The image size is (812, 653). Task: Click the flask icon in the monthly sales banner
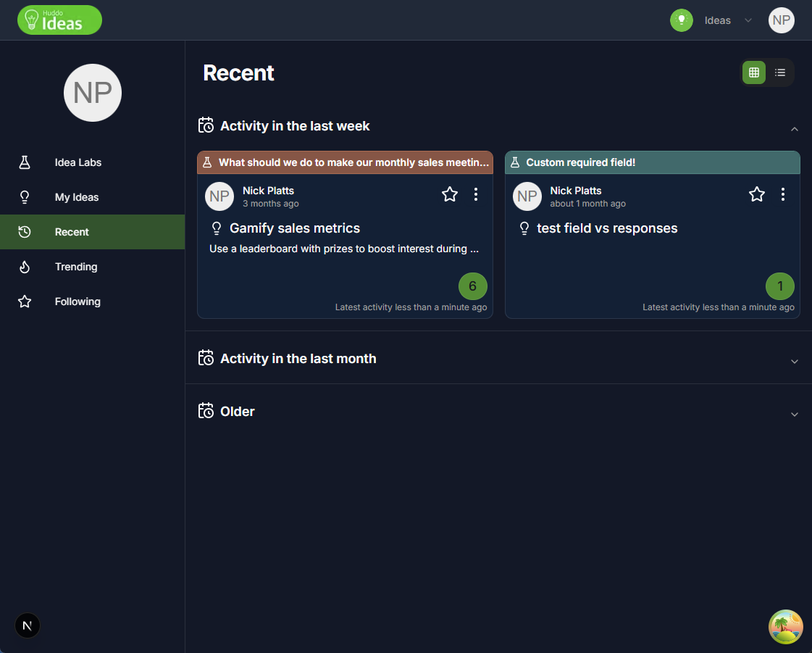tap(207, 162)
